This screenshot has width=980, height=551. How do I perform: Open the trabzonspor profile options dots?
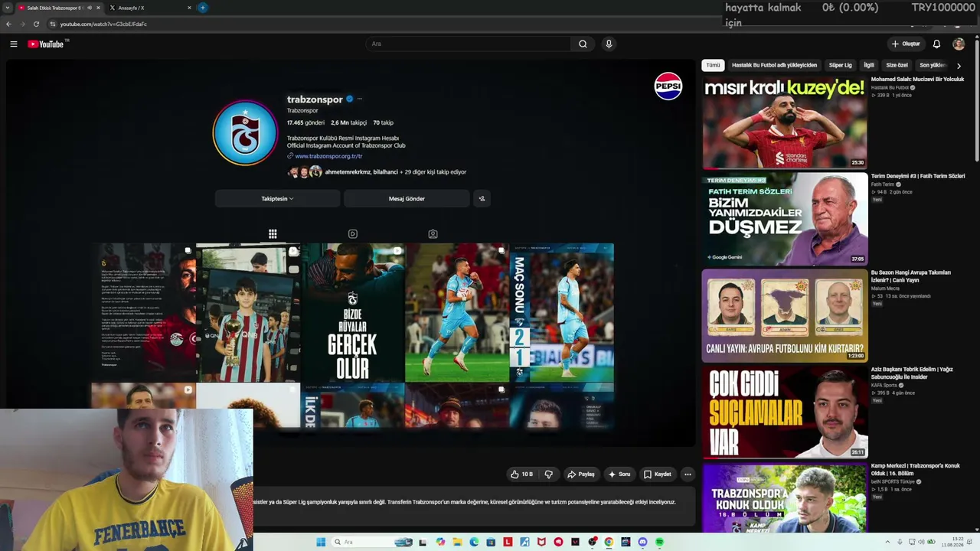(359, 99)
